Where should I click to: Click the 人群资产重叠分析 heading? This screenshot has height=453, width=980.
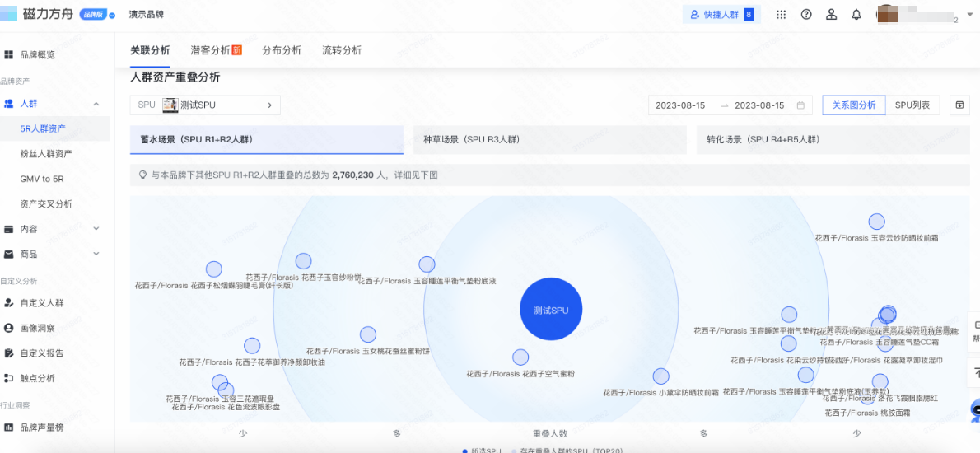(x=175, y=77)
